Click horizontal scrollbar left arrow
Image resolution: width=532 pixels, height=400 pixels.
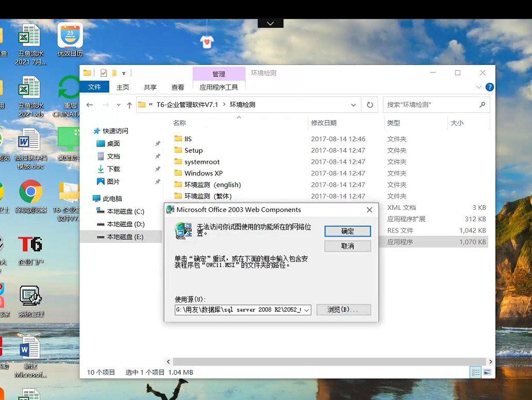(x=169, y=362)
